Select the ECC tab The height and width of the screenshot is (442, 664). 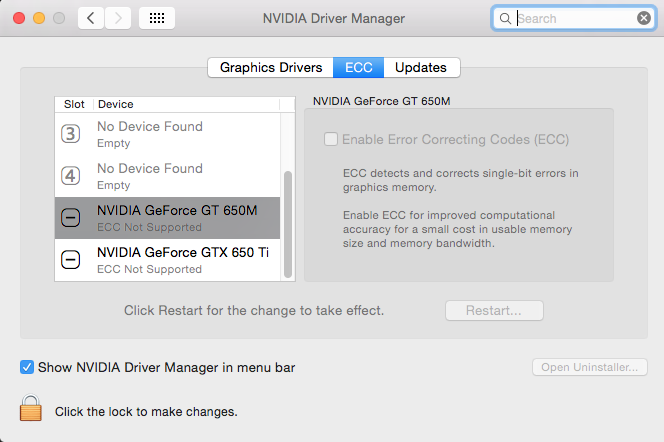point(358,67)
